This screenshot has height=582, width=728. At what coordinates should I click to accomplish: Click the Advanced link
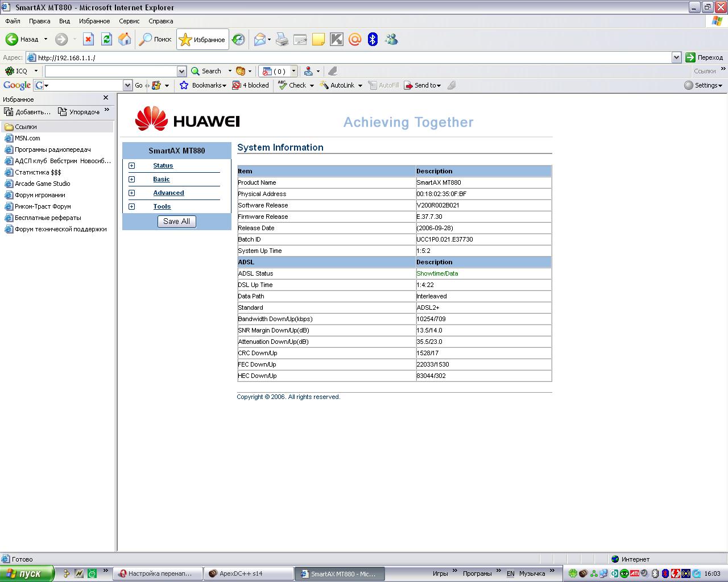(x=168, y=193)
